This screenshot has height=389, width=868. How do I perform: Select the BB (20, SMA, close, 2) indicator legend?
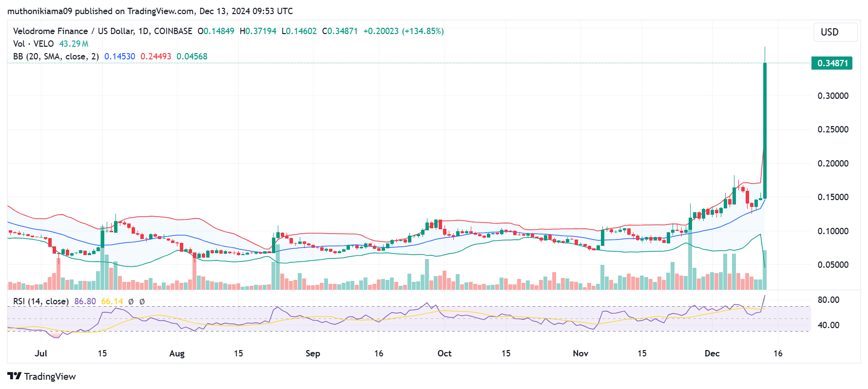click(56, 56)
